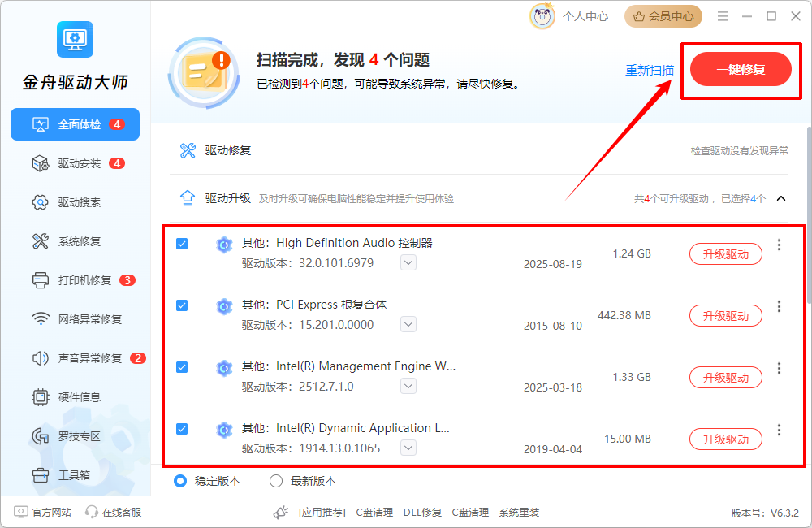Click the DLL修复 footer link
This screenshot has width=812, height=528.
422,513
